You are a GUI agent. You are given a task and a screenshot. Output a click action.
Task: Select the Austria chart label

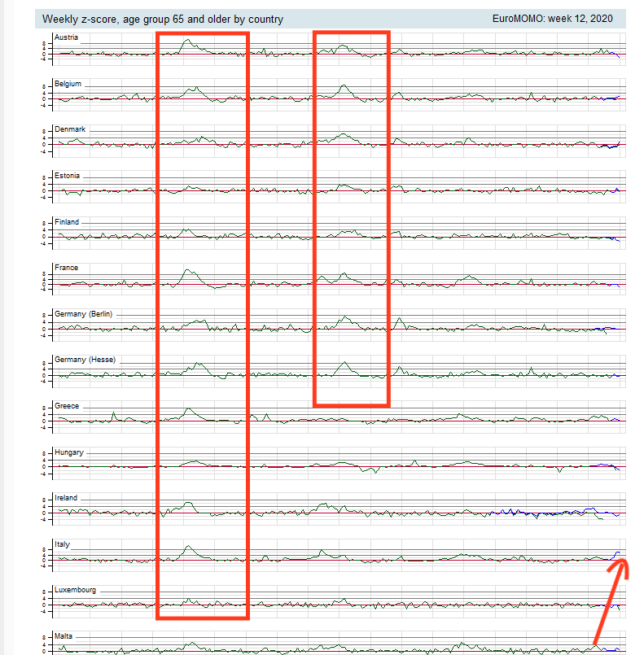(x=65, y=37)
